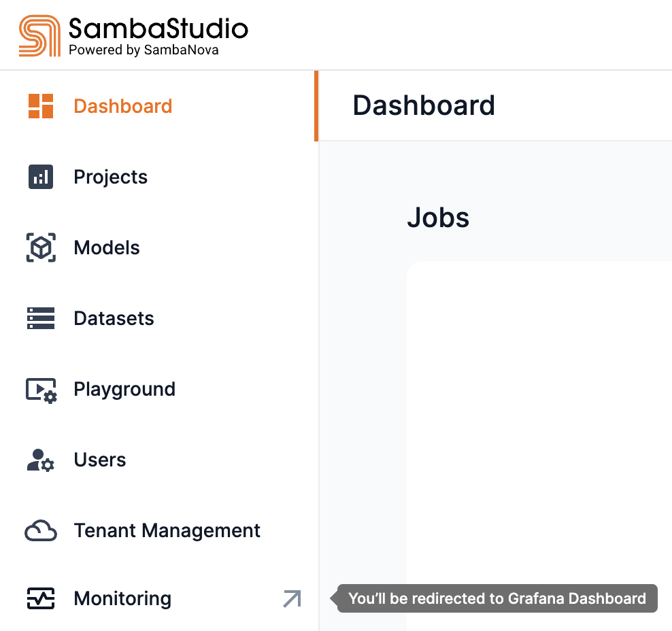Image resolution: width=672 pixels, height=631 pixels.
Task: Click the Users person-gear icon
Action: tap(41, 460)
